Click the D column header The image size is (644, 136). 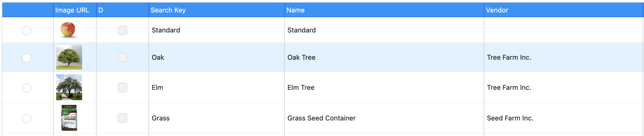point(101,10)
